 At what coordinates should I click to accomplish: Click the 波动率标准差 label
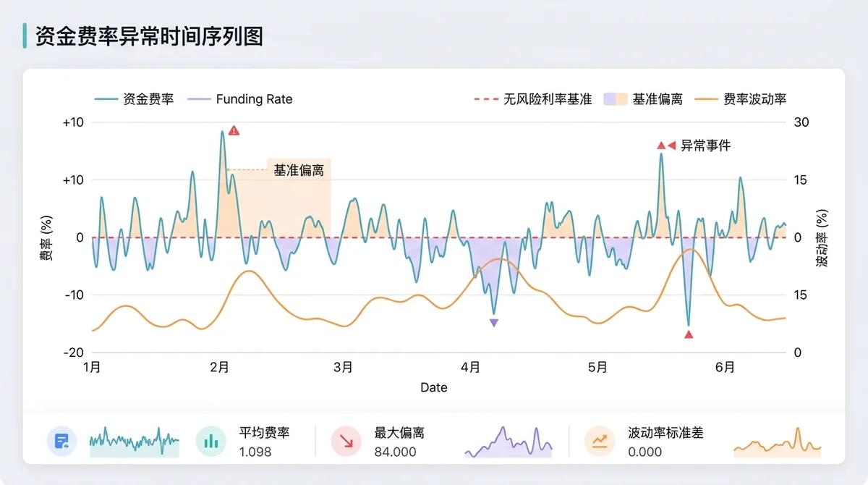point(665,433)
